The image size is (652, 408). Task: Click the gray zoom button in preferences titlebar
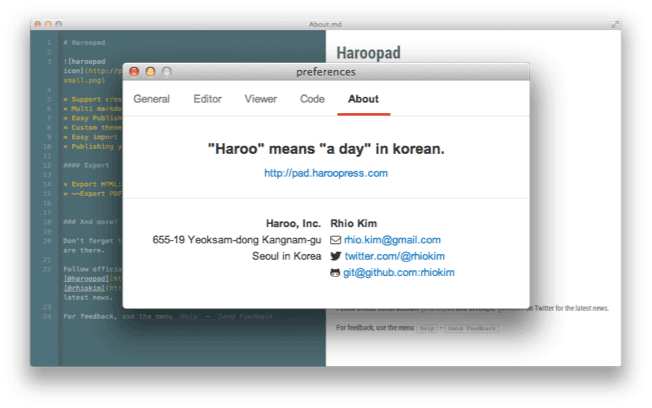point(166,72)
